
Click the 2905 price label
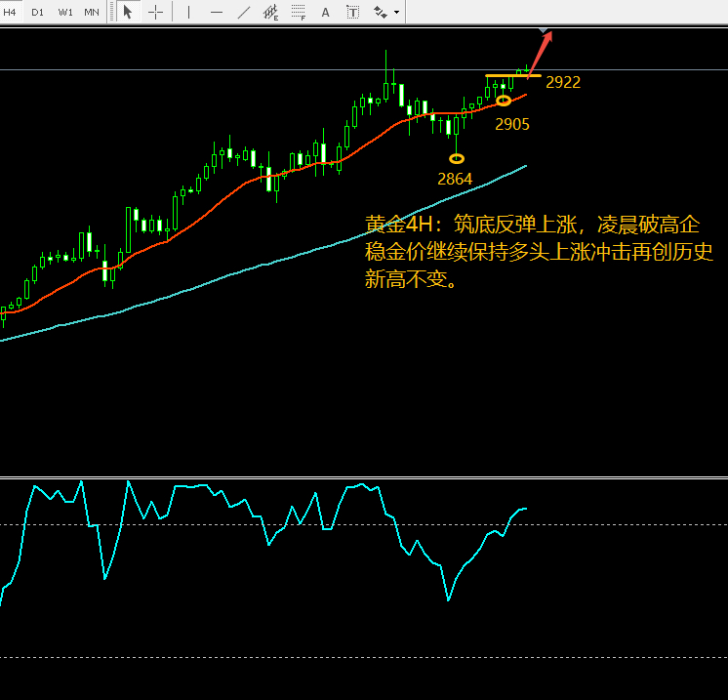pyautogui.click(x=512, y=124)
